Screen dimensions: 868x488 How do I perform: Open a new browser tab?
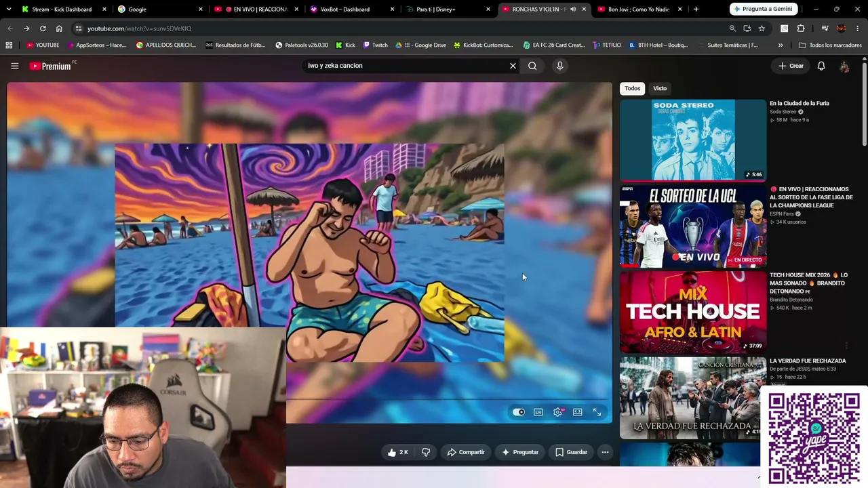[x=696, y=9]
